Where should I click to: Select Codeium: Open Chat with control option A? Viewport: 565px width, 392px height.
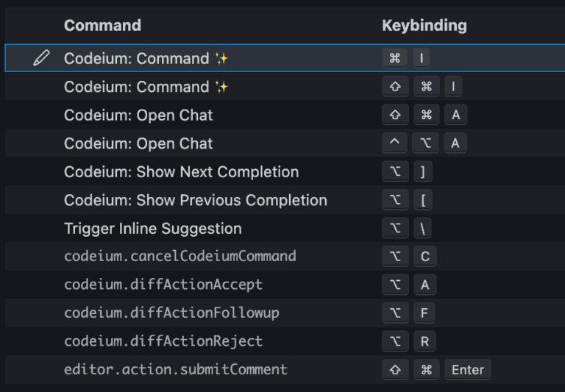pyautogui.click(x=285, y=143)
